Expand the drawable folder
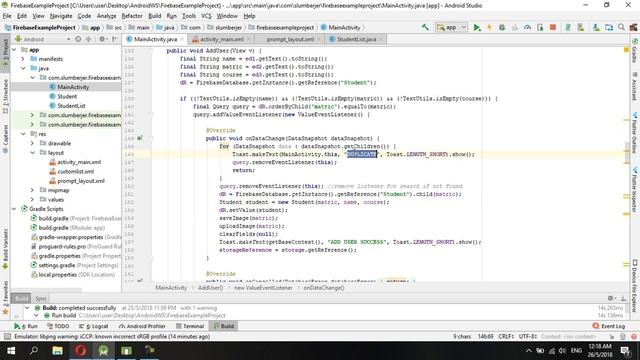 tap(33, 143)
